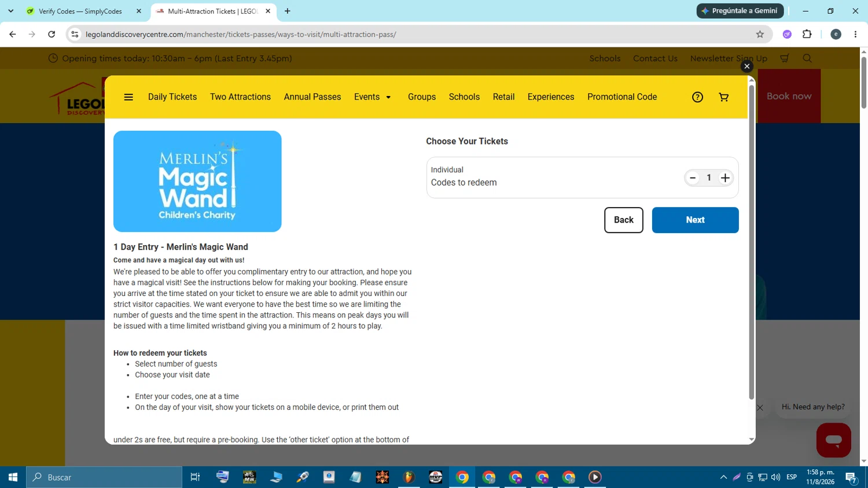Close the Verify Codes — SimplyCodes tab
This screenshot has height=488, width=868.
tap(139, 12)
